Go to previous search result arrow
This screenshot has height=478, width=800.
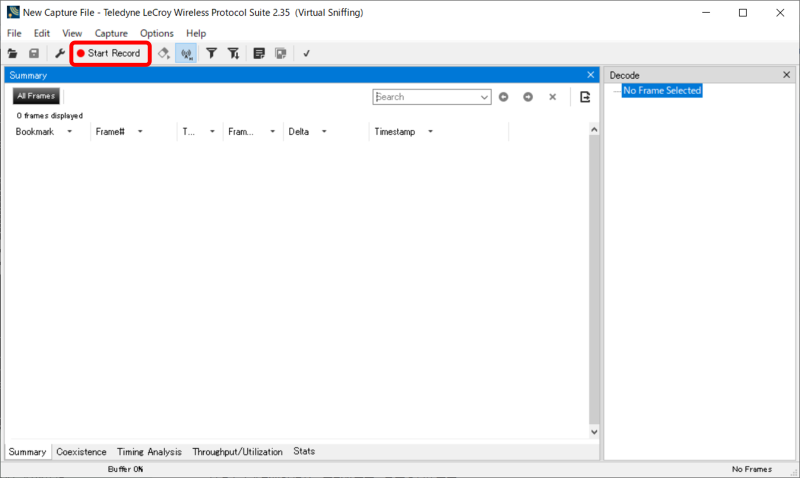tap(504, 97)
